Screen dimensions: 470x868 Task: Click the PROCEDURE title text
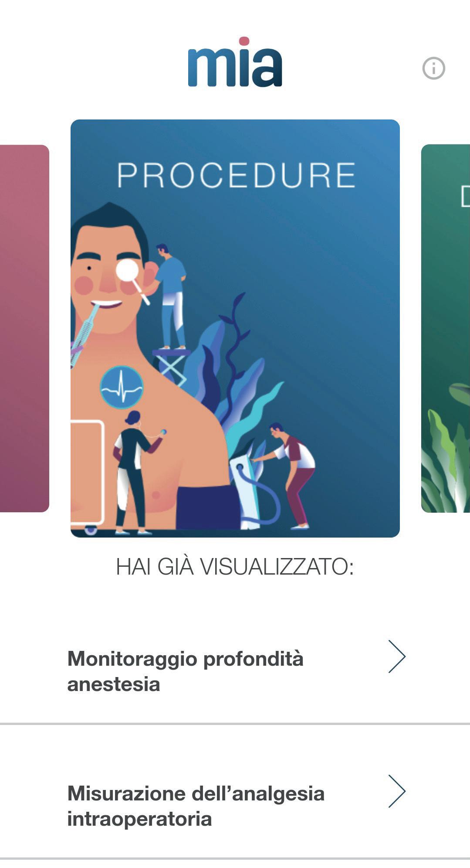[x=236, y=175]
